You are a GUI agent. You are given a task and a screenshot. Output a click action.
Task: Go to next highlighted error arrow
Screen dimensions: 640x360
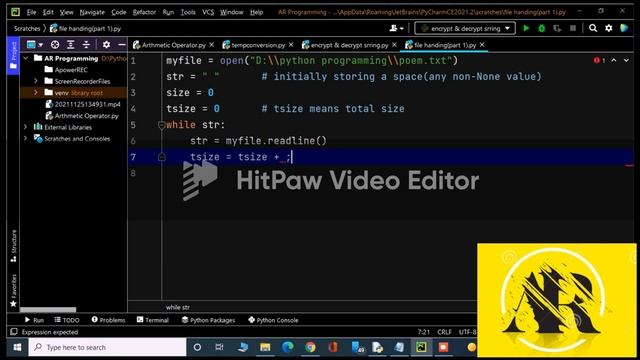(626, 60)
